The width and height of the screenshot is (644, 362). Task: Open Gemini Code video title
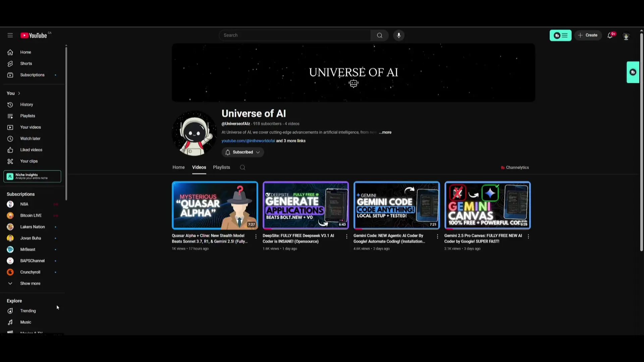(x=389, y=239)
